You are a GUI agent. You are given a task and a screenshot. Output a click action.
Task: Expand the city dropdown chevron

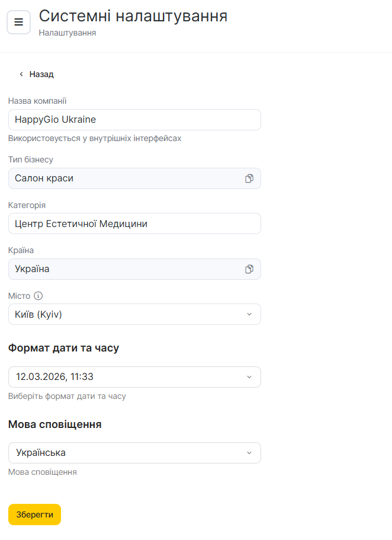(249, 314)
